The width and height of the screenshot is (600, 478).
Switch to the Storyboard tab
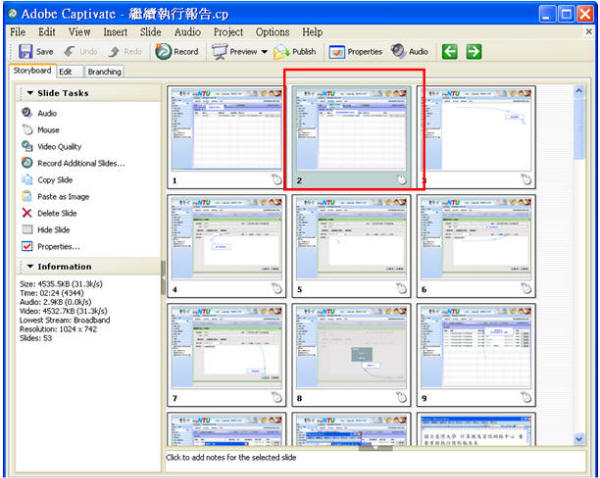(33, 71)
